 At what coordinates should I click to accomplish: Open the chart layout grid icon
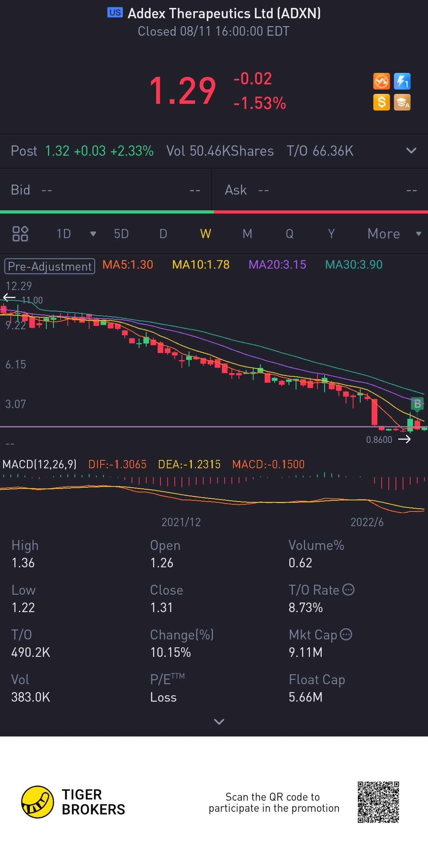pyautogui.click(x=20, y=234)
